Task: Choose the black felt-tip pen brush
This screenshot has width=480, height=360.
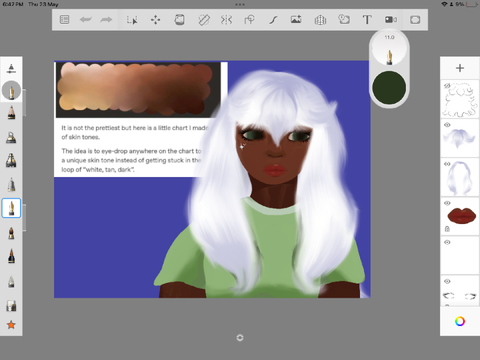Action: pyautogui.click(x=11, y=256)
